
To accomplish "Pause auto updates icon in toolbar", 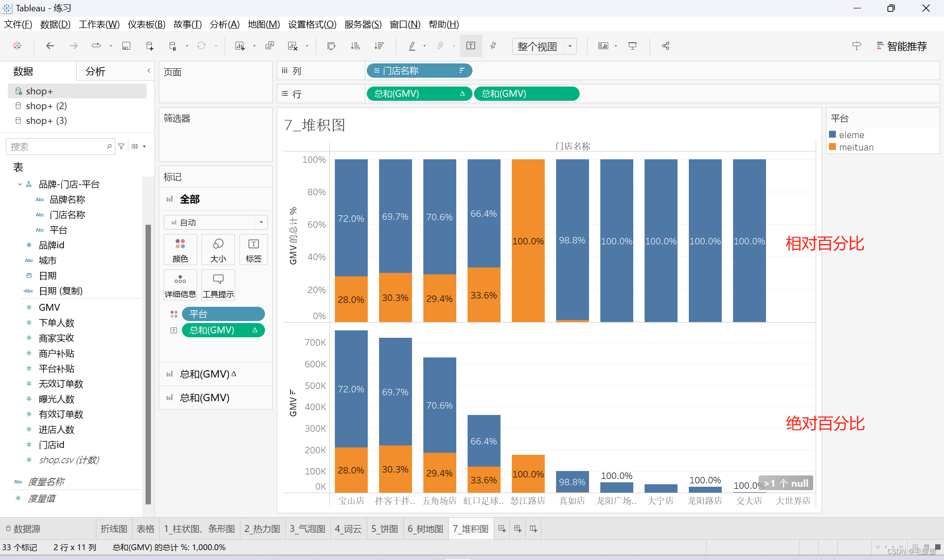I will 173,46.
